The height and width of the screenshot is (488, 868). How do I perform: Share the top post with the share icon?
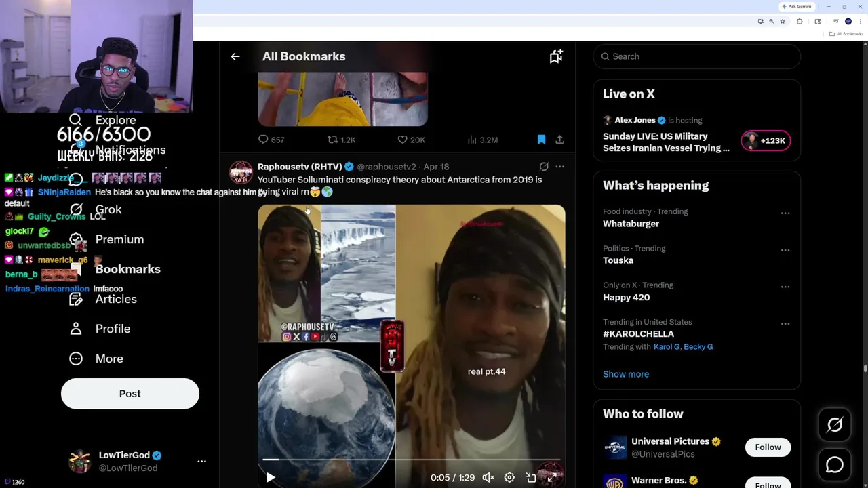[x=559, y=140]
